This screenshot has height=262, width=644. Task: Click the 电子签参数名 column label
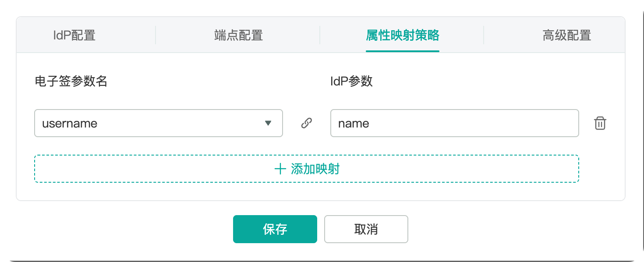click(x=71, y=81)
